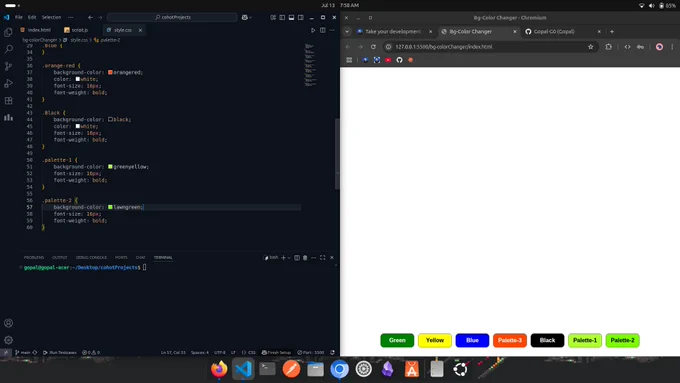Viewport: 680px width, 383px height.
Task: Open the new terminal launch profile dropdown
Action: click(289, 258)
